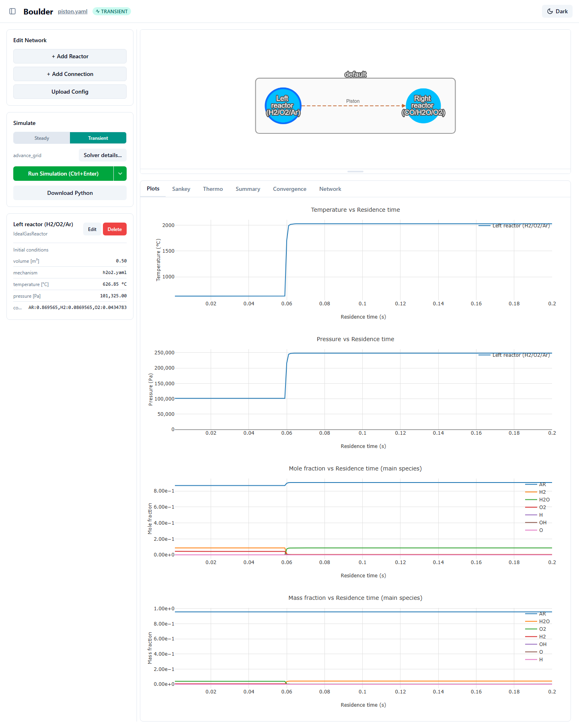The image size is (579, 728).
Task: Click the TRANSIENT status badge
Action: click(112, 11)
